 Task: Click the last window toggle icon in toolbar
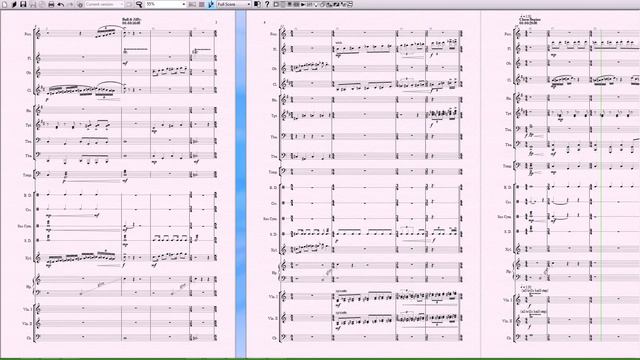coord(350,4)
